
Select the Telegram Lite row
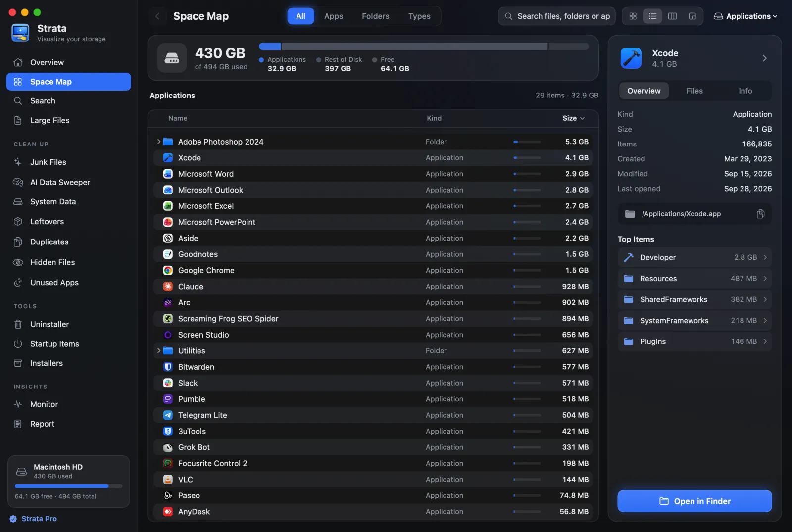coord(373,415)
